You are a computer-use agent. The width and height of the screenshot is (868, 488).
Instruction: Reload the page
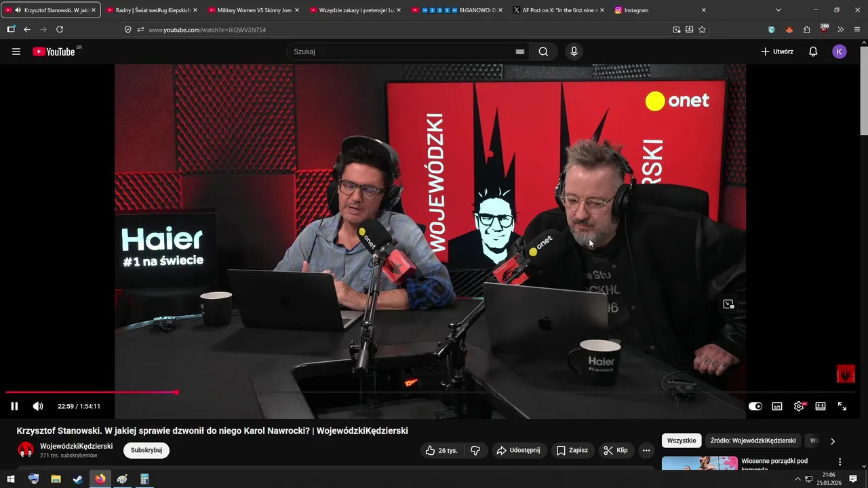tap(60, 30)
